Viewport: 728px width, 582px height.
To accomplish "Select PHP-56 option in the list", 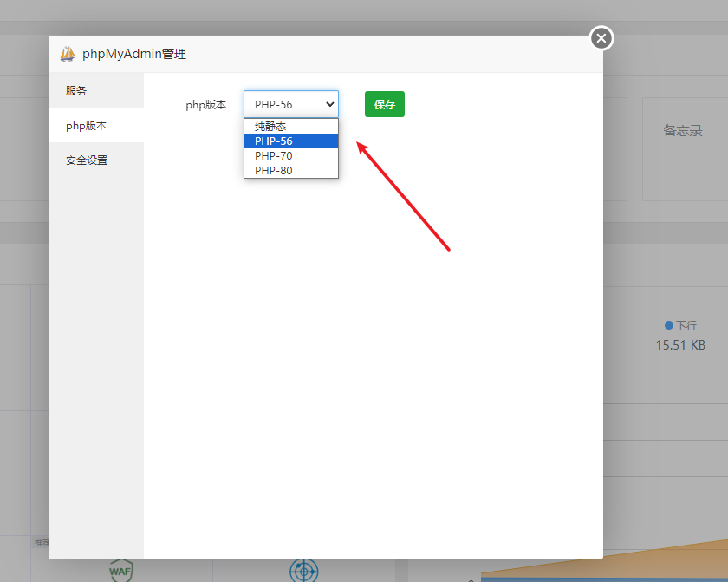I will coord(291,141).
